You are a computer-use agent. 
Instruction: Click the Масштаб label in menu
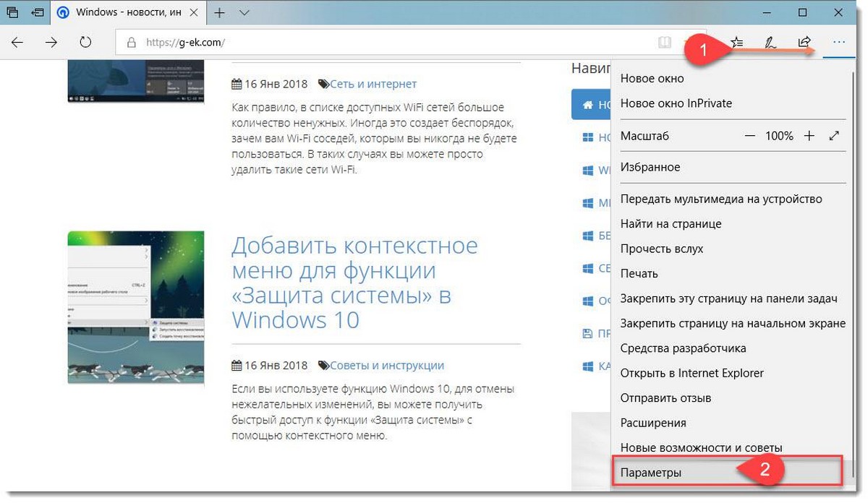click(644, 136)
